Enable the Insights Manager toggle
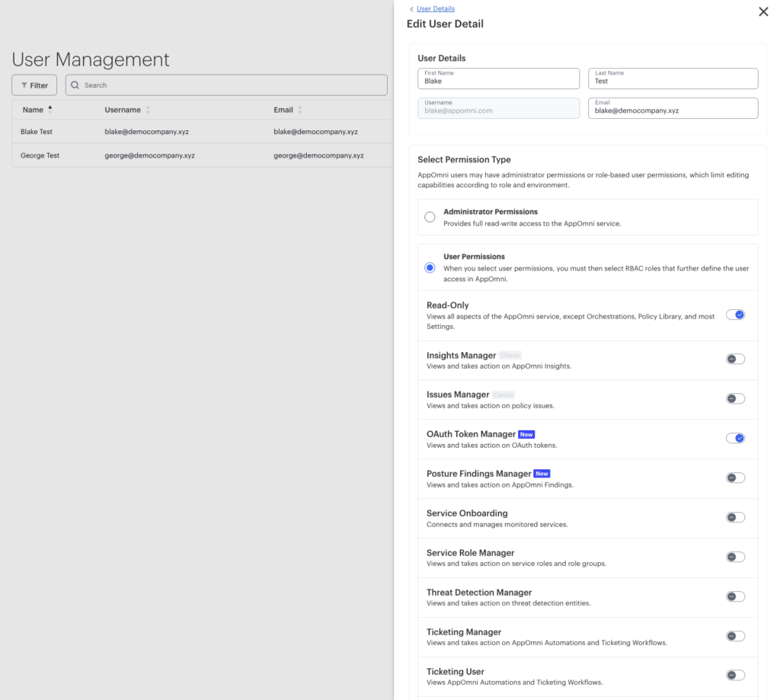The image size is (780, 700). [735, 359]
